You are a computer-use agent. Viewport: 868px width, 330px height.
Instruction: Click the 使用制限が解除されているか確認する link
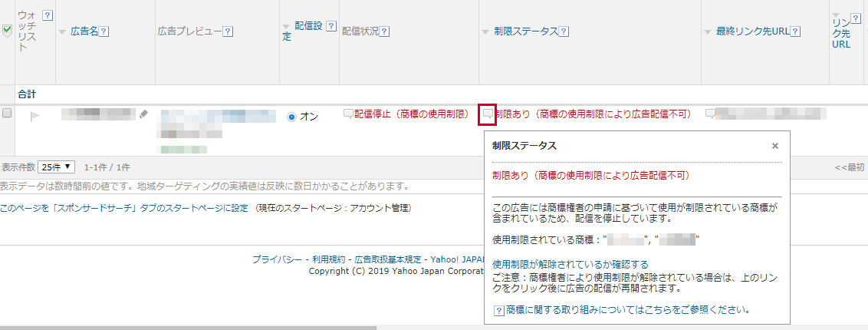pyautogui.click(x=570, y=264)
